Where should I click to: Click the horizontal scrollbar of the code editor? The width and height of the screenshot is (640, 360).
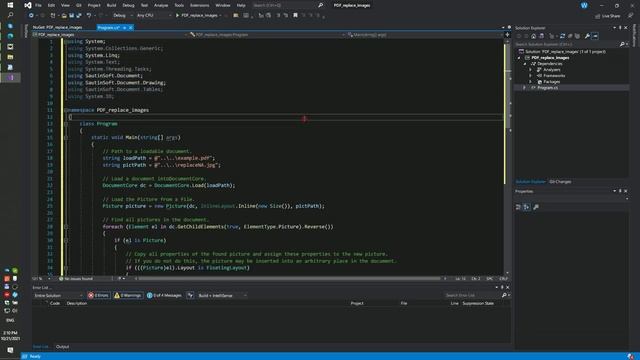click(x=290, y=279)
